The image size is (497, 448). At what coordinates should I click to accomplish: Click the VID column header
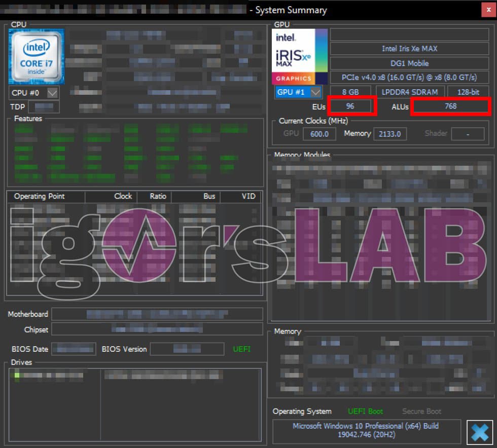click(248, 197)
